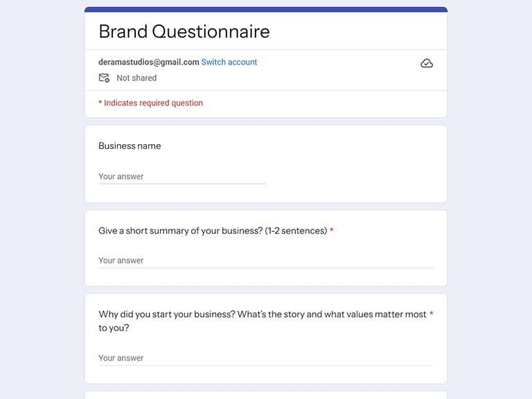Image resolution: width=532 pixels, height=399 pixels.
Task: Click the cloud draft-saved icon
Action: (427, 64)
